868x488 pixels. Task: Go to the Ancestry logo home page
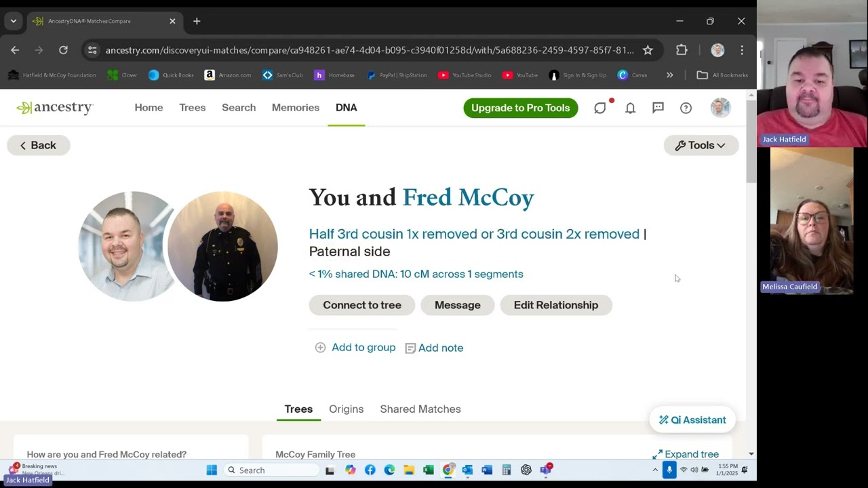pyautogui.click(x=54, y=108)
